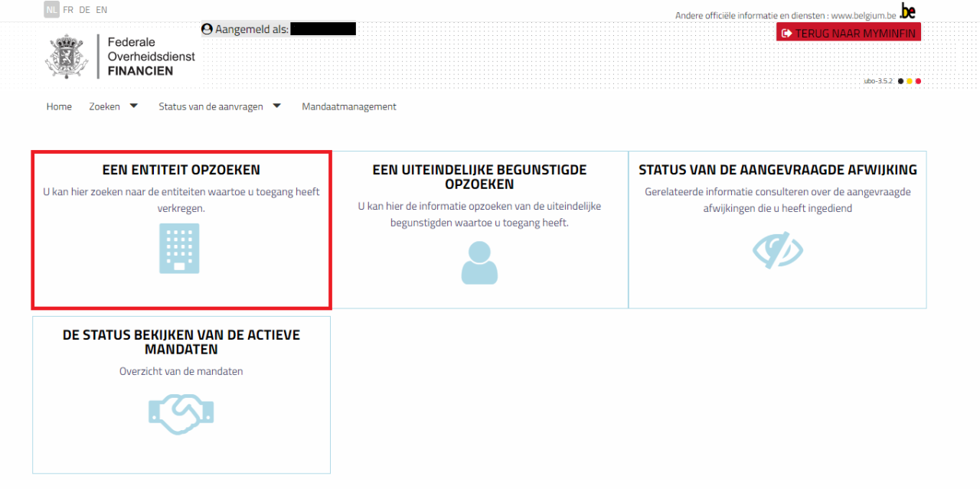Viewport: 980px width, 489px height.
Task: Switch language to NL
Action: point(51,10)
